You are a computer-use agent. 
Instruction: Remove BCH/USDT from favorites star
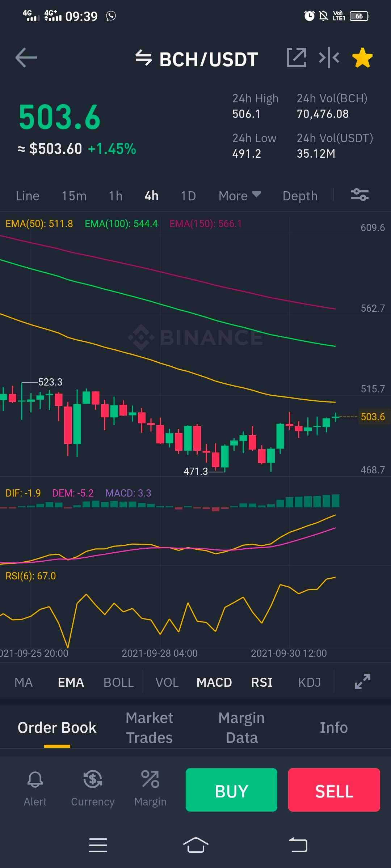pos(362,58)
